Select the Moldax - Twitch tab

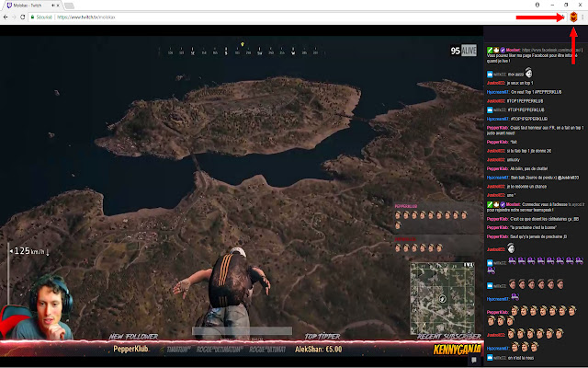31,6
